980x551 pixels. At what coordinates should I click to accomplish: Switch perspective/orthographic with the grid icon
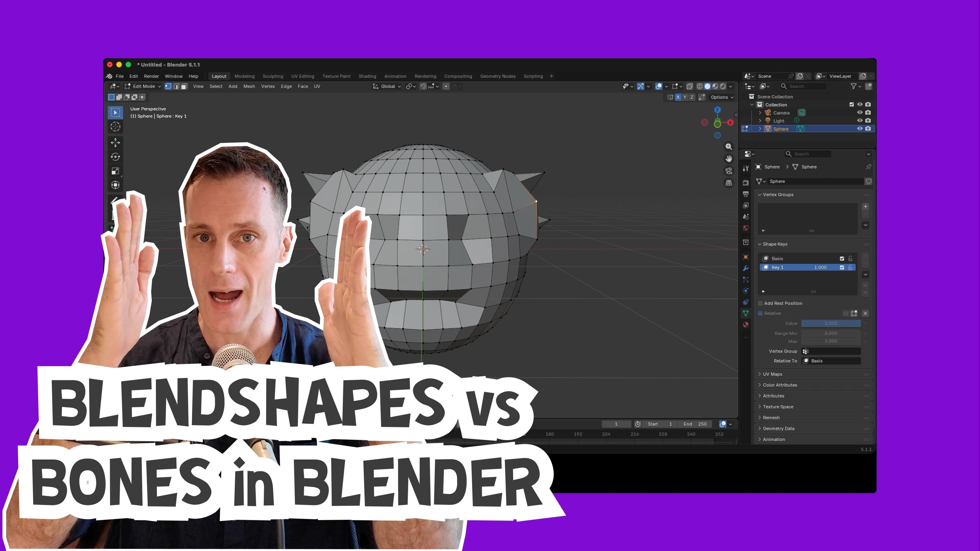729,183
